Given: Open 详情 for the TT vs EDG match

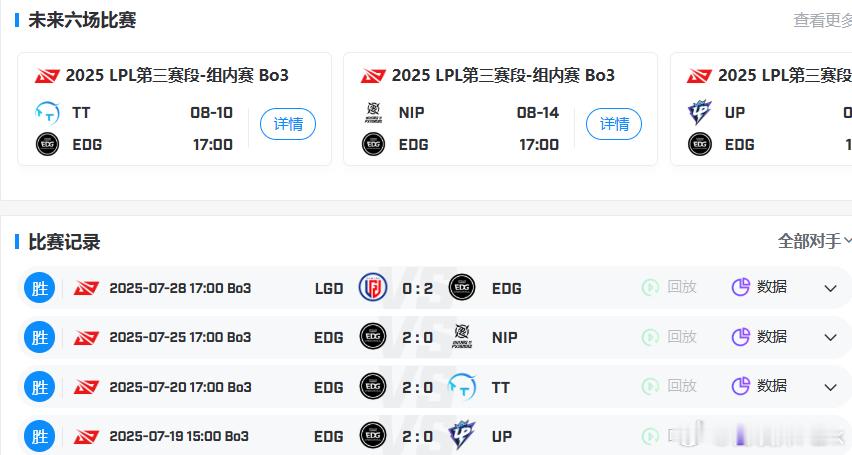Looking at the screenshot, I should [288, 124].
